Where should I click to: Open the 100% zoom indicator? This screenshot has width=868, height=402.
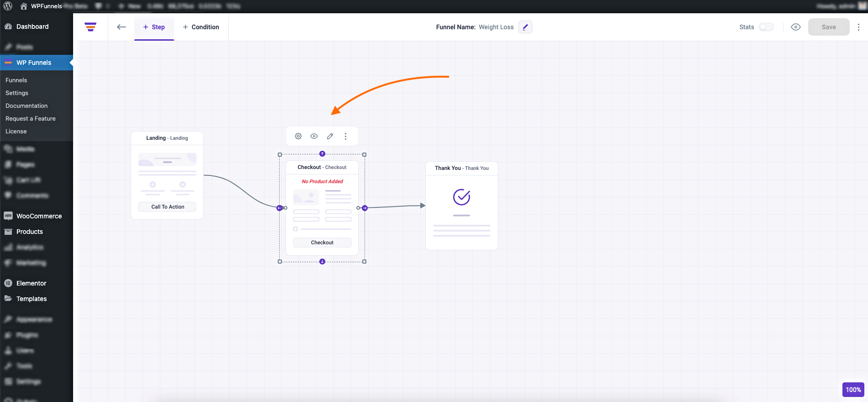pos(853,390)
